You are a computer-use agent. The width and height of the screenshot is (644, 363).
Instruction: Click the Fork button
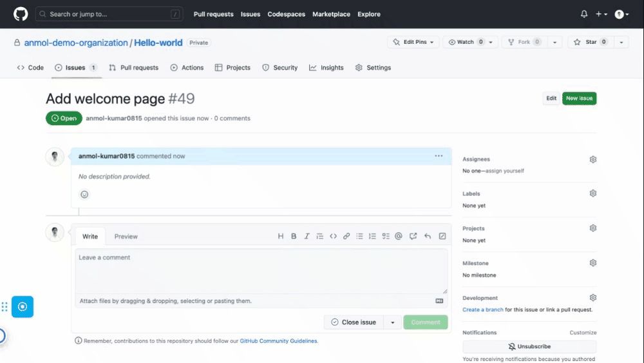click(524, 42)
